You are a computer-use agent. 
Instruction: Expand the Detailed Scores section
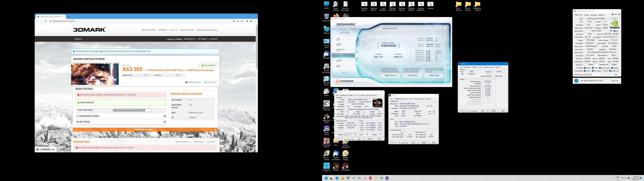click(121, 116)
